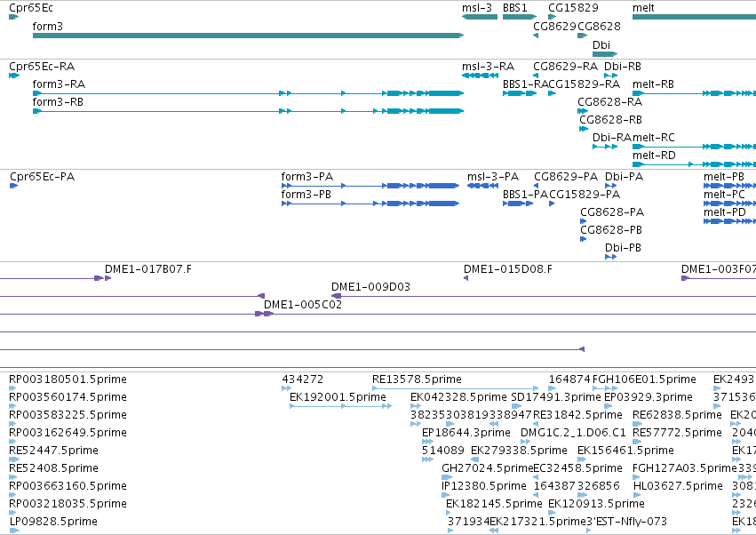
Task: Select the melt-PD protein label
Action: point(725,212)
